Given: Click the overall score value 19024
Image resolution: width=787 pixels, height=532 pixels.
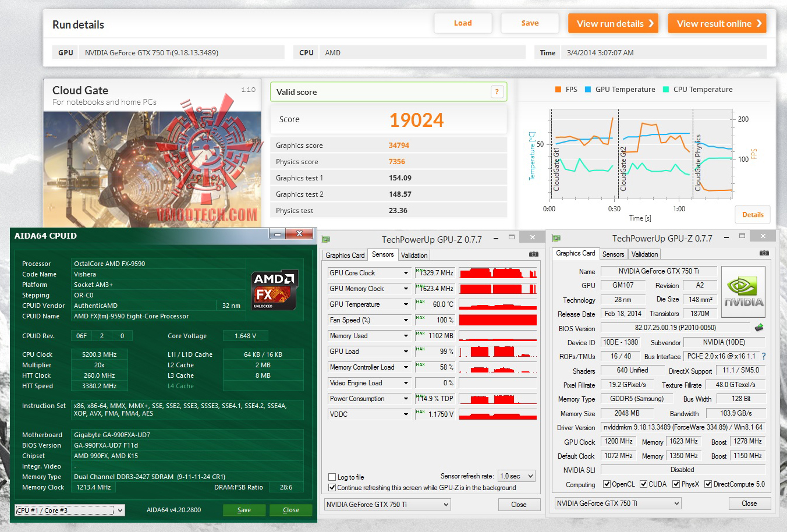Looking at the screenshot, I should (417, 120).
